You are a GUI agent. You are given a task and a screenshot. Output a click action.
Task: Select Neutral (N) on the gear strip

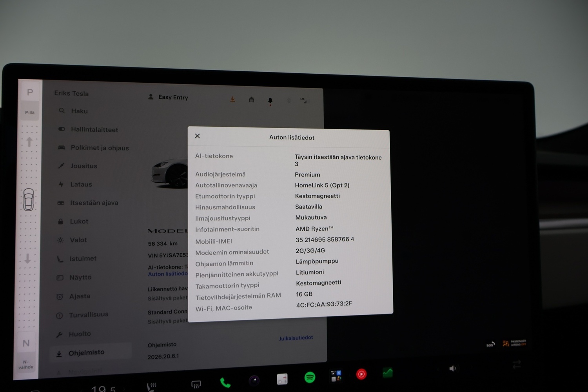pyautogui.click(x=26, y=343)
